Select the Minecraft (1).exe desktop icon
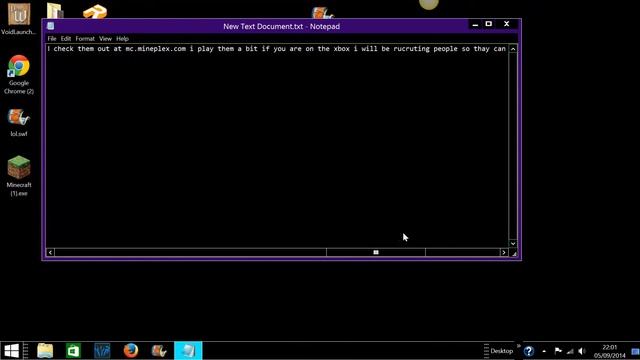Screen dimensions: 640x360 (19, 176)
